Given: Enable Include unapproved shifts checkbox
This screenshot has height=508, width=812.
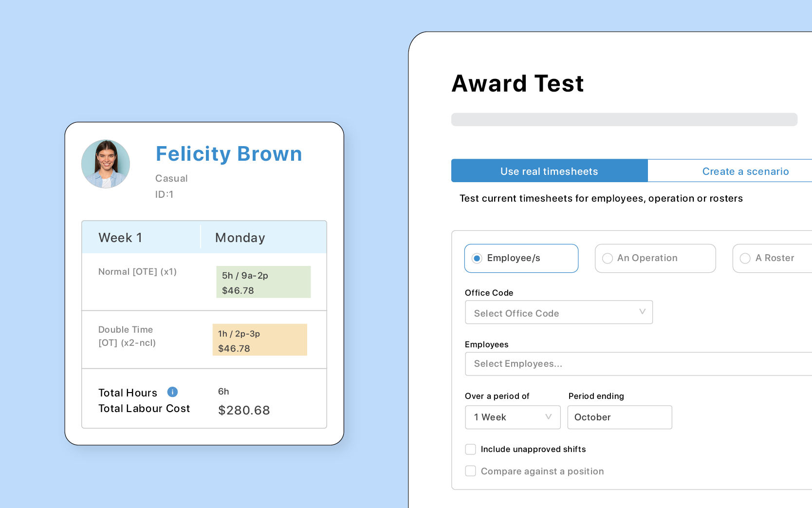Looking at the screenshot, I should tap(470, 449).
